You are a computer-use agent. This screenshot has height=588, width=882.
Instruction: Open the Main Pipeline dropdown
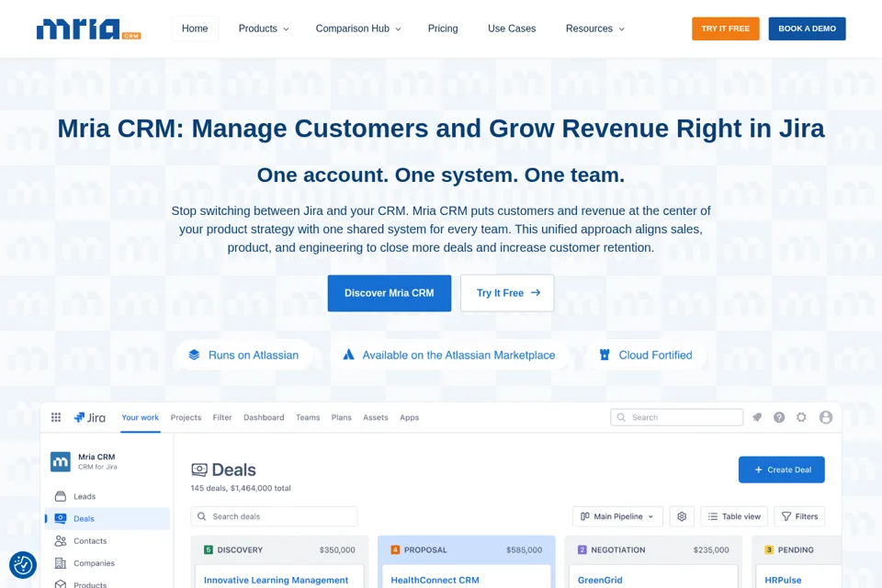[x=617, y=516]
